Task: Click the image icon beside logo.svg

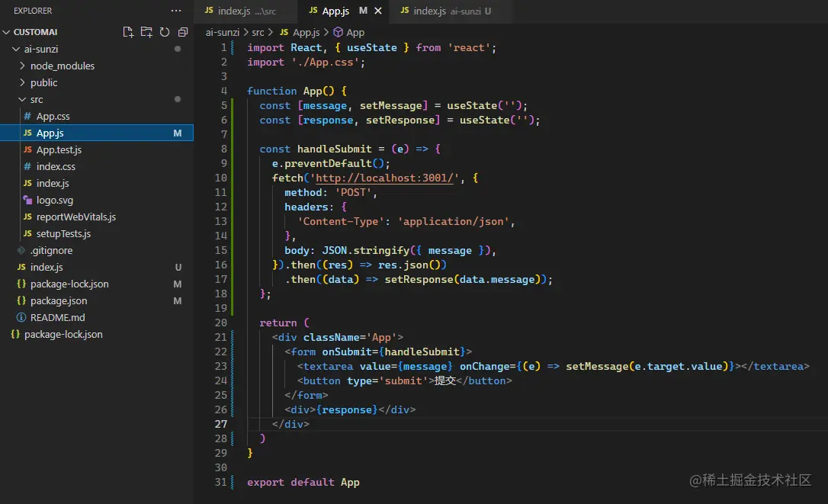Action: pyautogui.click(x=27, y=201)
